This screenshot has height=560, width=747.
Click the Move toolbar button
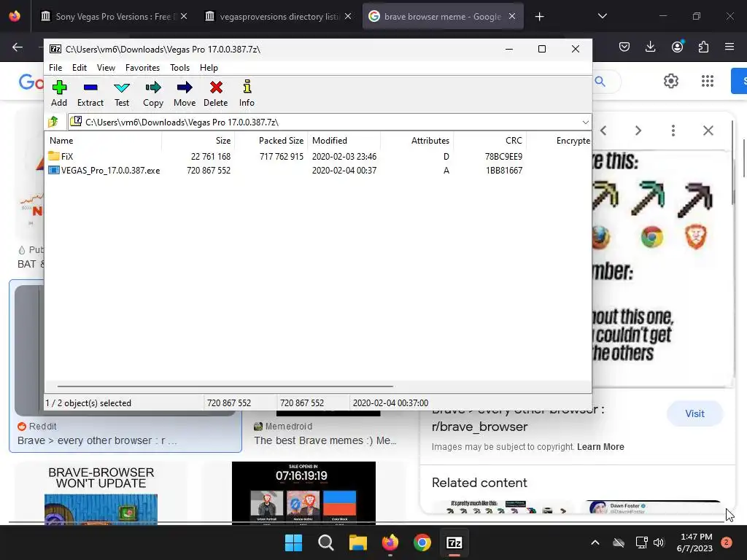[x=185, y=93]
